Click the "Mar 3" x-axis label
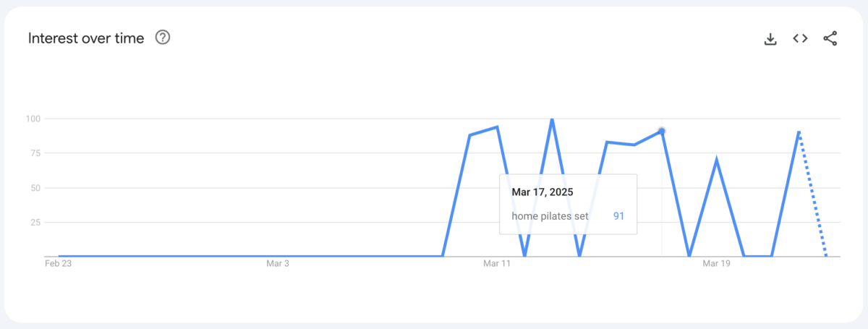Screen dimensions: 868x329 [x=278, y=264]
